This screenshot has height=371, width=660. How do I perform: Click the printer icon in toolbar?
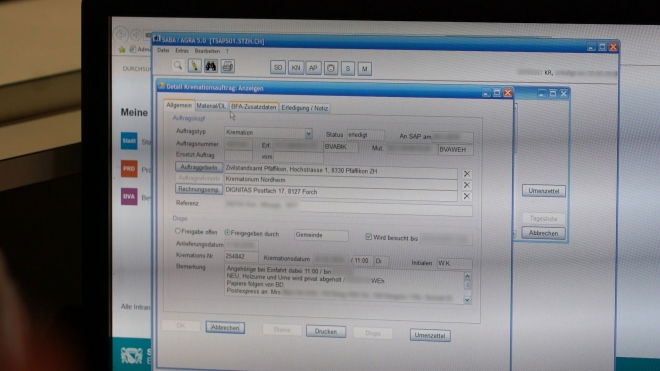tap(227, 67)
